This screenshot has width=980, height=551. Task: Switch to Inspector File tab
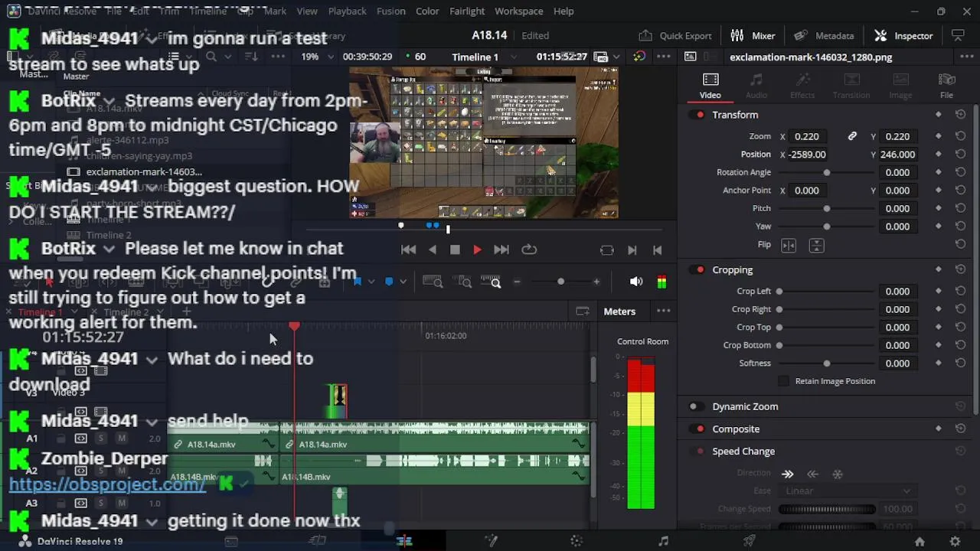pos(946,86)
